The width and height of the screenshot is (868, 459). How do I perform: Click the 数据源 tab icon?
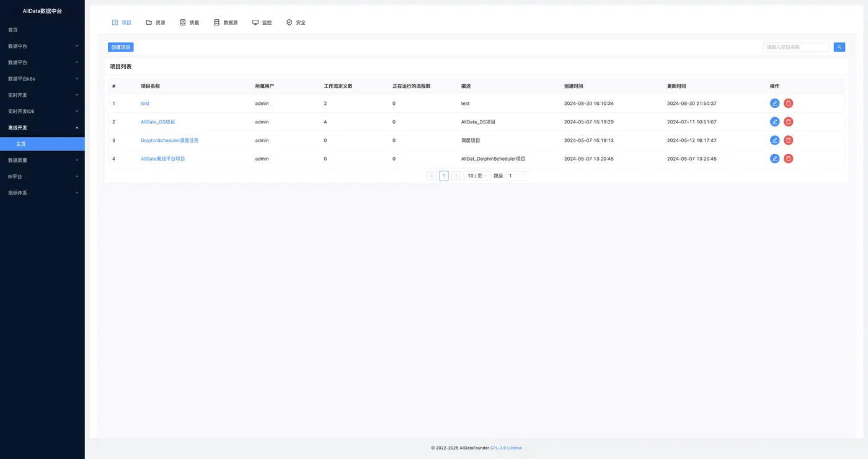[x=217, y=22]
